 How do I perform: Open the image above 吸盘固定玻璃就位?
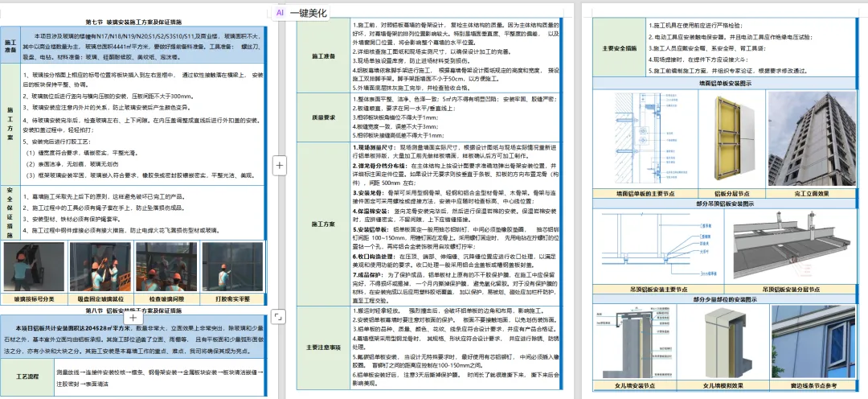(100, 268)
